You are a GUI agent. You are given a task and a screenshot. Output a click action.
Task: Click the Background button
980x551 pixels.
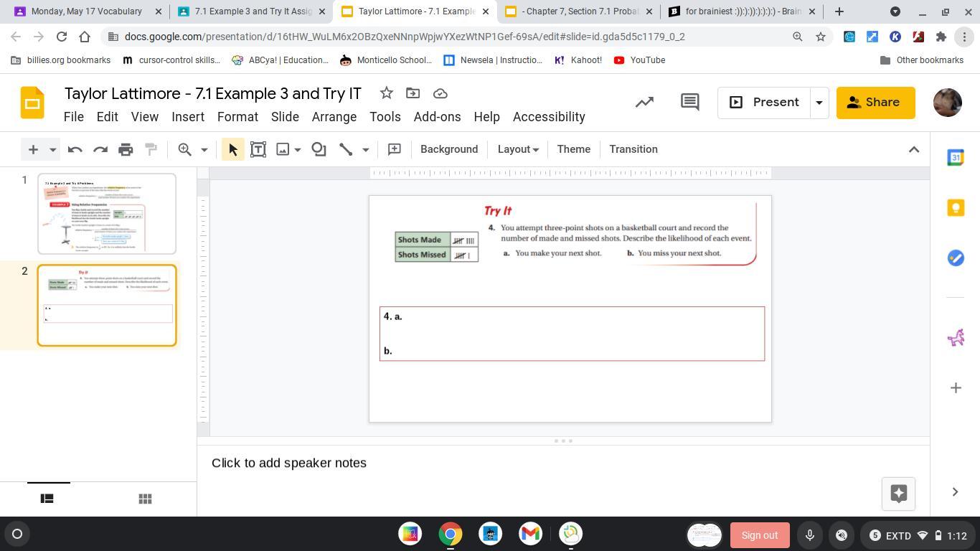(448, 149)
